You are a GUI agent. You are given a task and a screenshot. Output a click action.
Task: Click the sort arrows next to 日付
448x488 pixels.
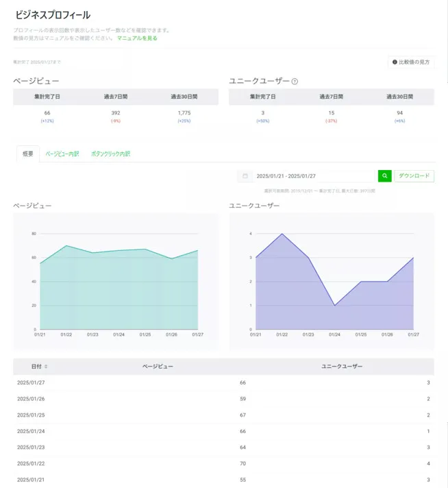coord(46,367)
